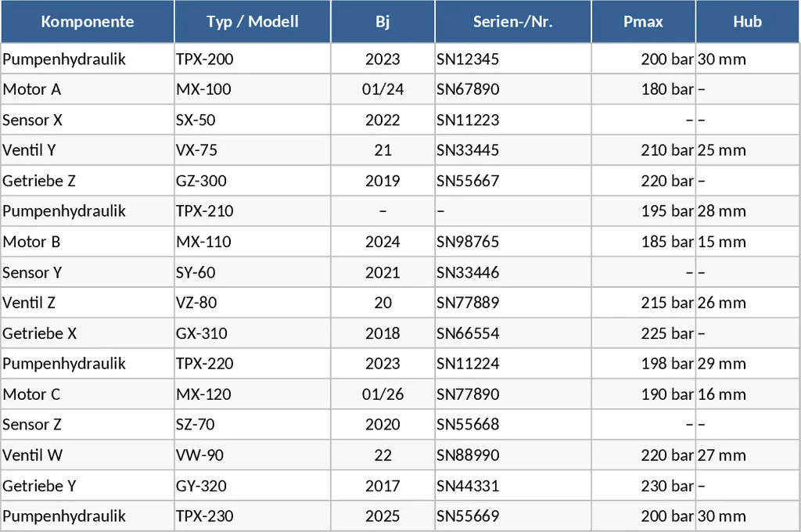Click the 01/26 Bj cell
The width and height of the screenshot is (801, 532).
pyautogui.click(x=383, y=394)
